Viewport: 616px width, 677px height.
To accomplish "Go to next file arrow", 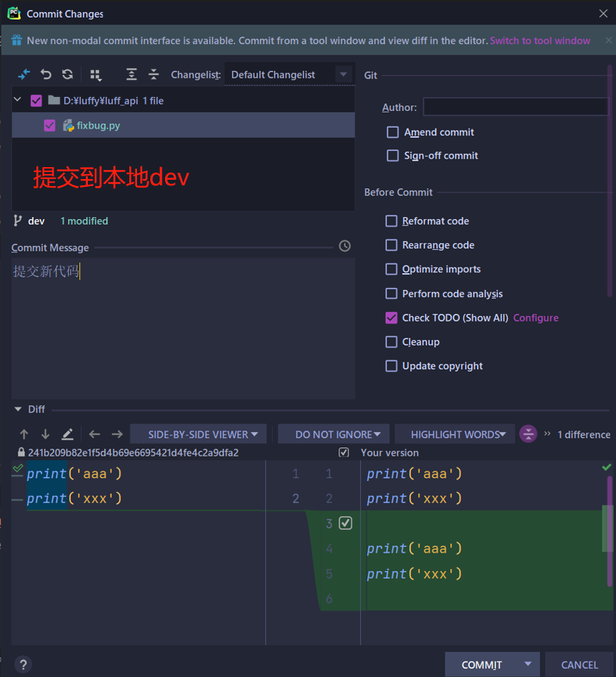I will (x=117, y=434).
